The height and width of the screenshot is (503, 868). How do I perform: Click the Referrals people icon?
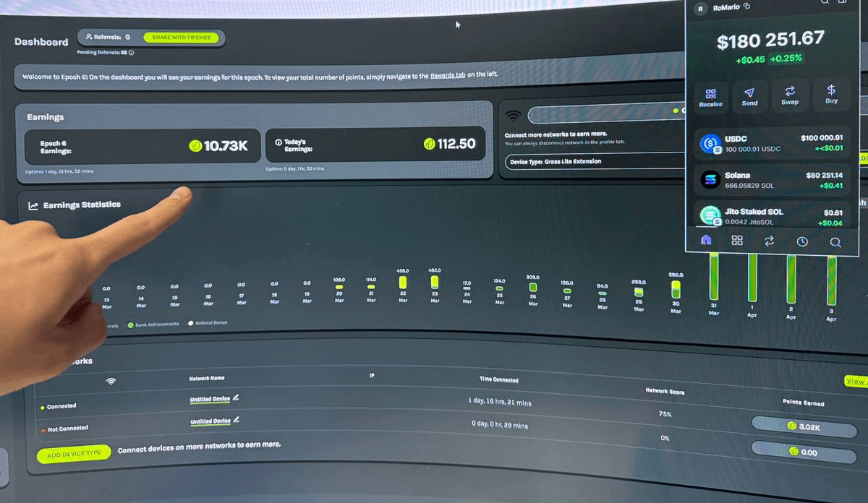[x=89, y=37]
